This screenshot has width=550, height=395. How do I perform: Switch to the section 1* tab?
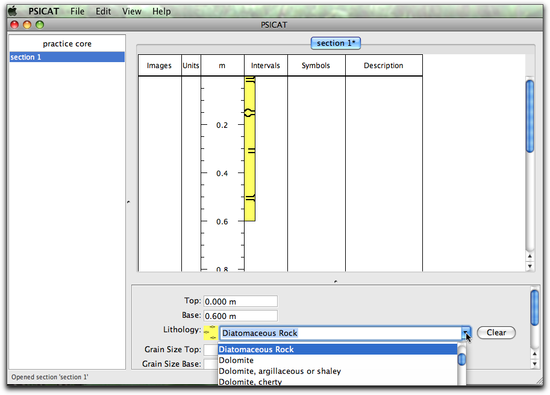coord(336,43)
